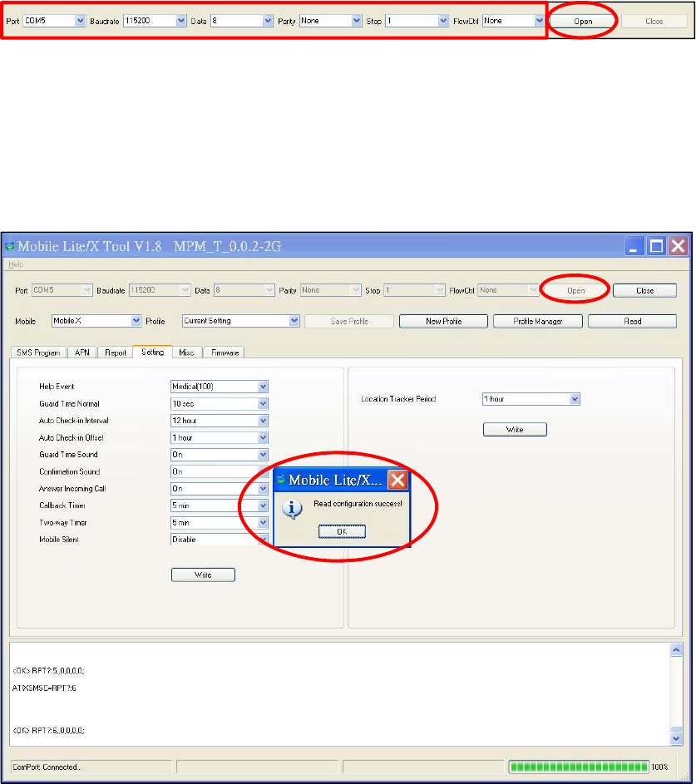
Task: Click Open button in top cropped toolbar
Action: [x=583, y=21]
